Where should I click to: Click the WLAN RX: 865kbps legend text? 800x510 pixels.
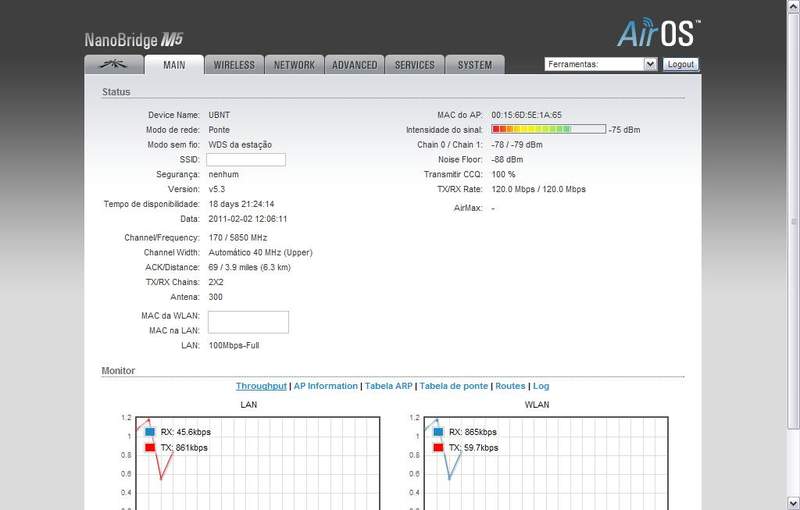click(x=473, y=432)
